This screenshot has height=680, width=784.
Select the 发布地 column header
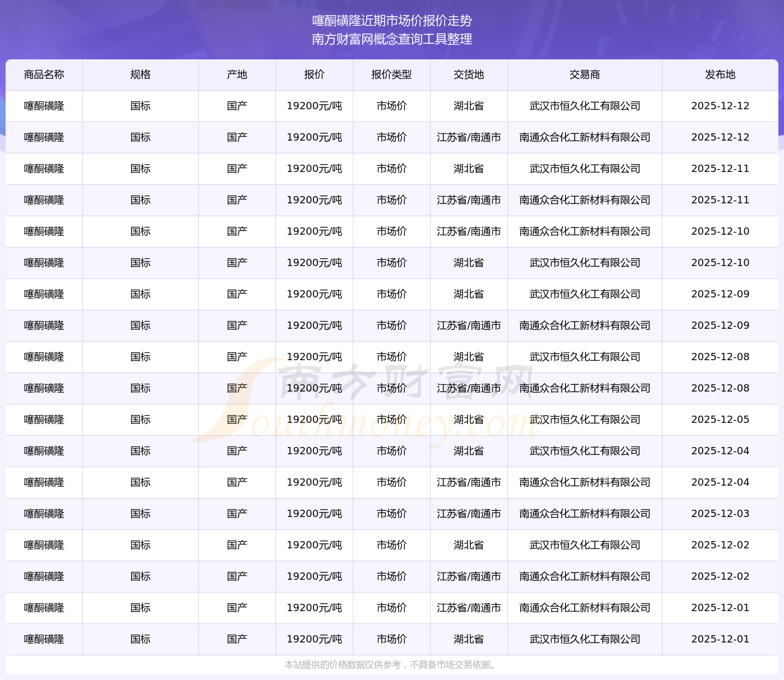click(x=720, y=74)
